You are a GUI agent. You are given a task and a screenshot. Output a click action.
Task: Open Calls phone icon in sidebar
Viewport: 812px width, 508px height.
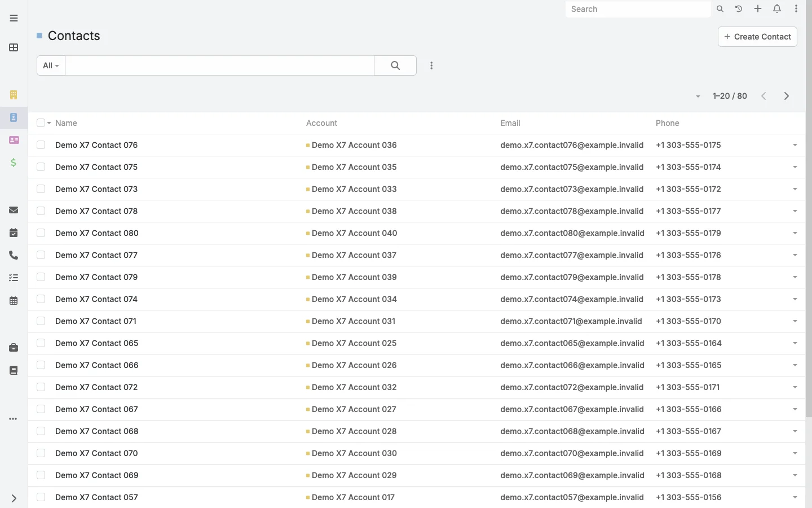(14, 255)
